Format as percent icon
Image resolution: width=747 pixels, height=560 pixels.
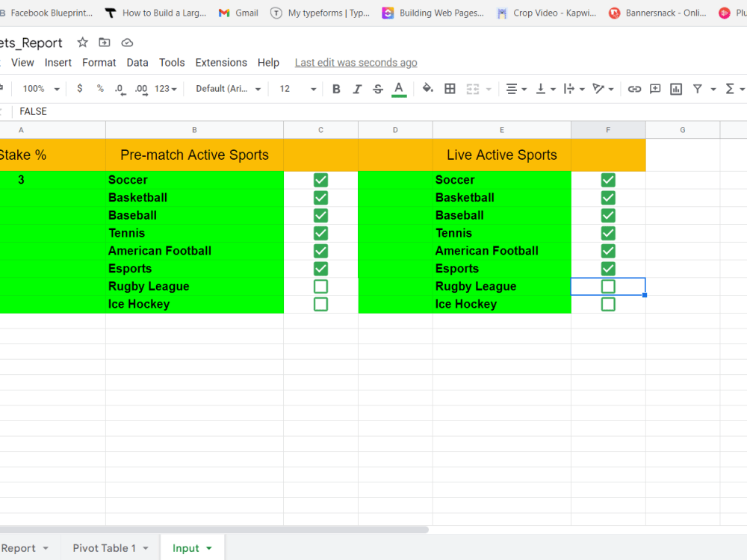pyautogui.click(x=100, y=89)
